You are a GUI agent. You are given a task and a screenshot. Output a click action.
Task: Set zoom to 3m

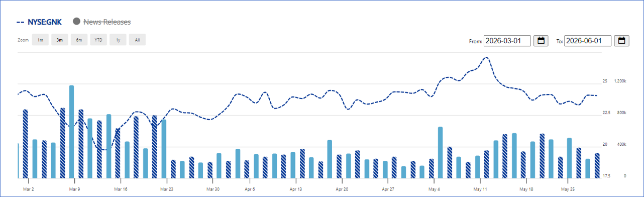pos(59,40)
